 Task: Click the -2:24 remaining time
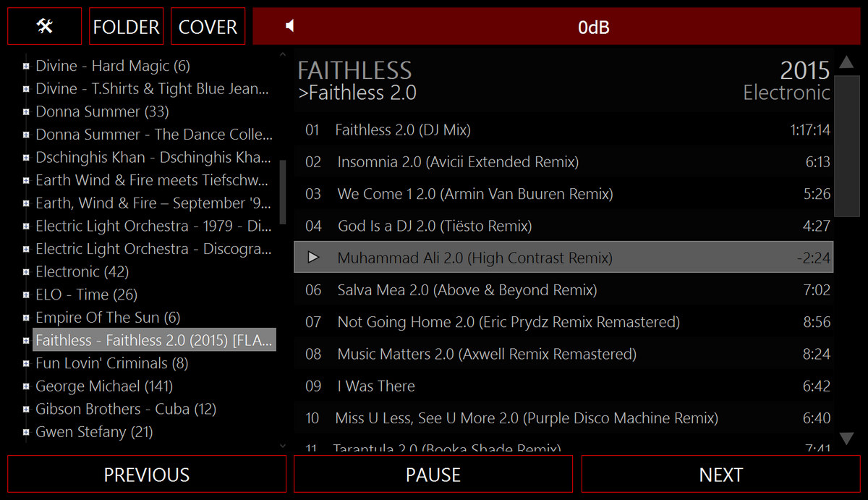pos(812,258)
